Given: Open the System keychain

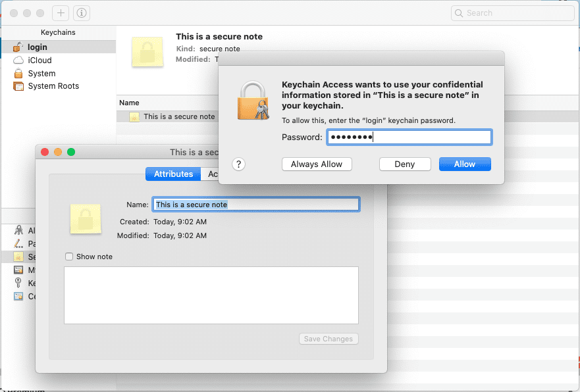Looking at the screenshot, I should [41, 74].
